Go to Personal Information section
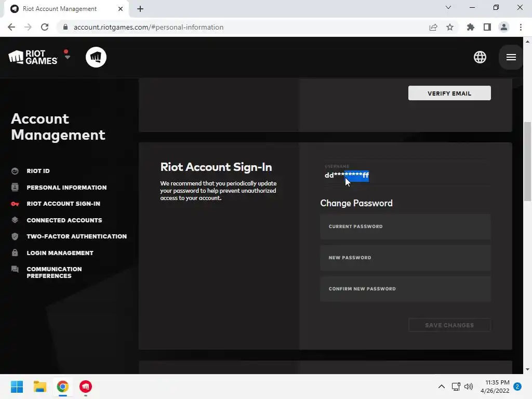The width and height of the screenshot is (532, 399). (x=66, y=187)
